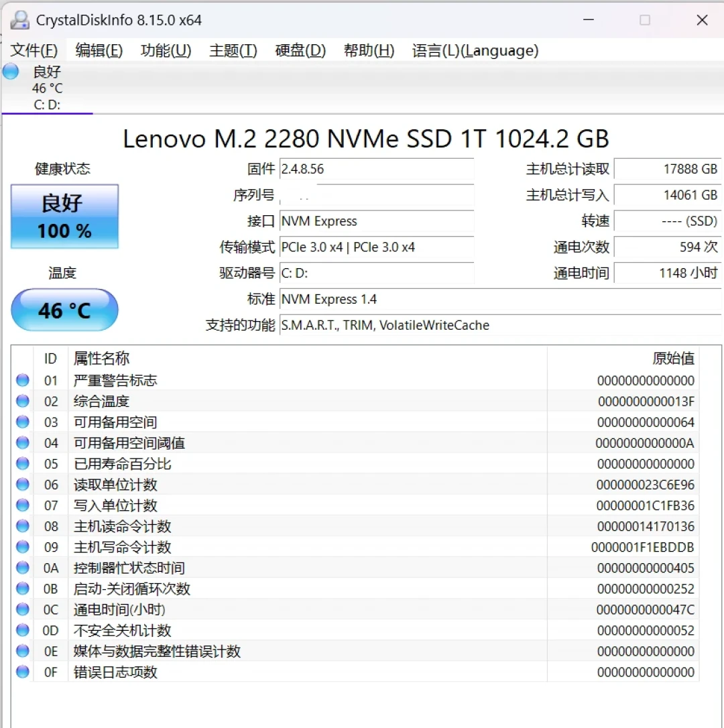Click status orb of row 01 严重警告标志

click(22, 380)
